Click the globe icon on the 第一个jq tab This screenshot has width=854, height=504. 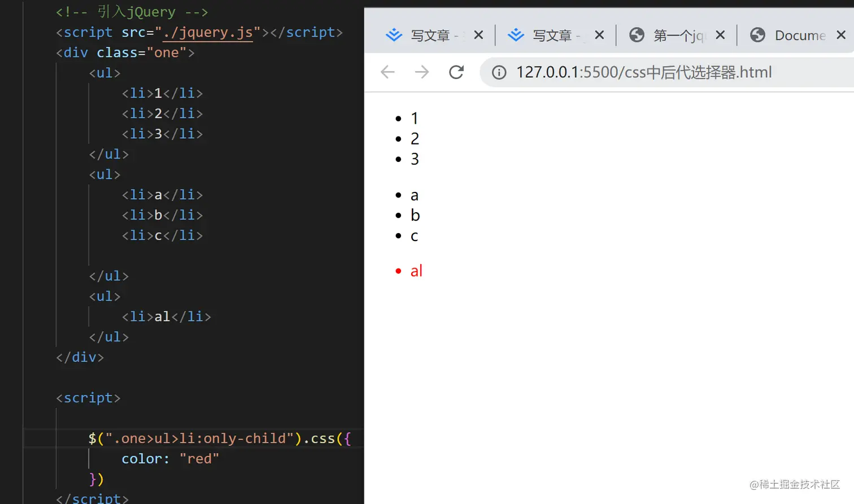tap(637, 35)
